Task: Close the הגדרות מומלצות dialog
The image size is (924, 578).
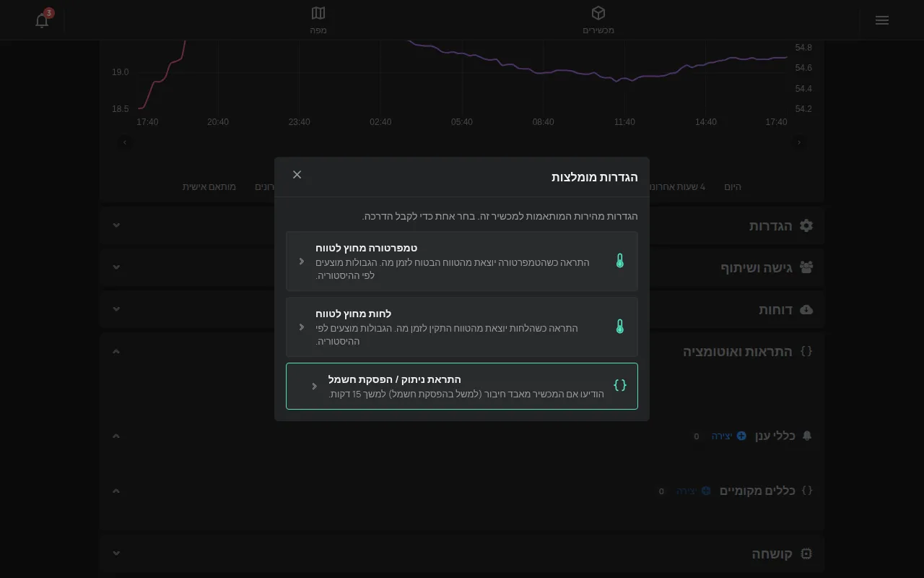Action: pos(297,175)
